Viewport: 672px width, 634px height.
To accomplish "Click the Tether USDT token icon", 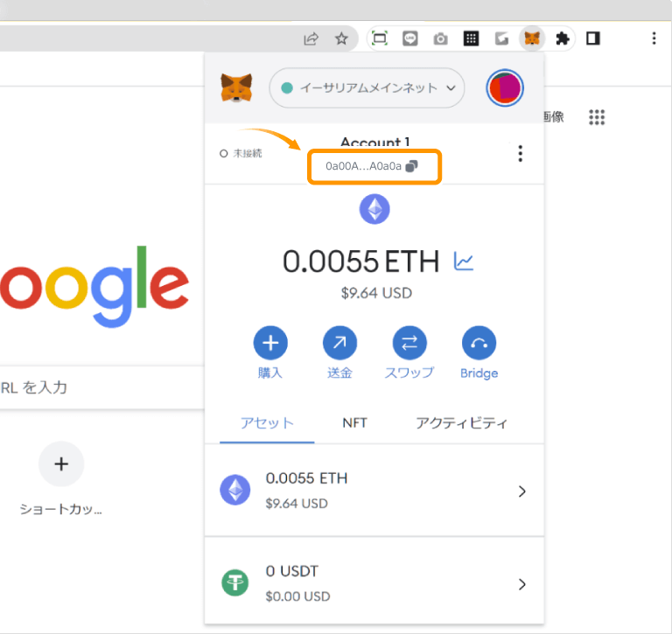I will 234,582.
